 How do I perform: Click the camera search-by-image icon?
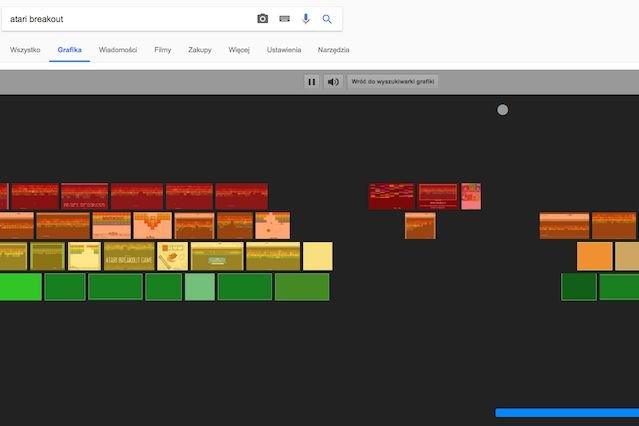[263, 19]
